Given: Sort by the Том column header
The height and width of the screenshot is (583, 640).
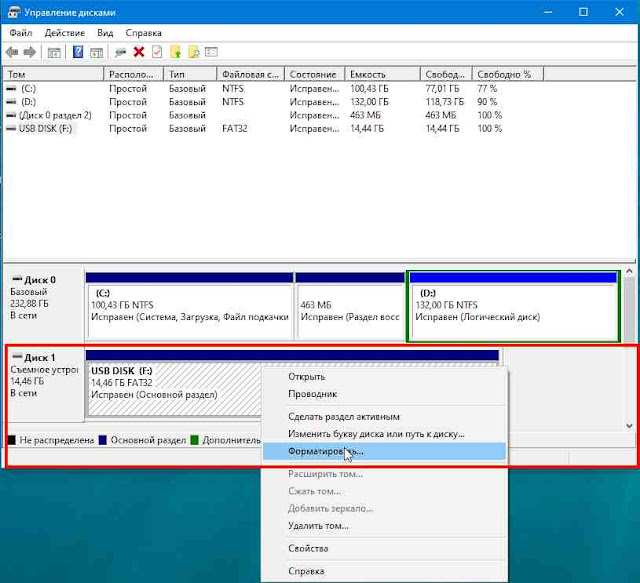Looking at the screenshot, I should [53, 74].
